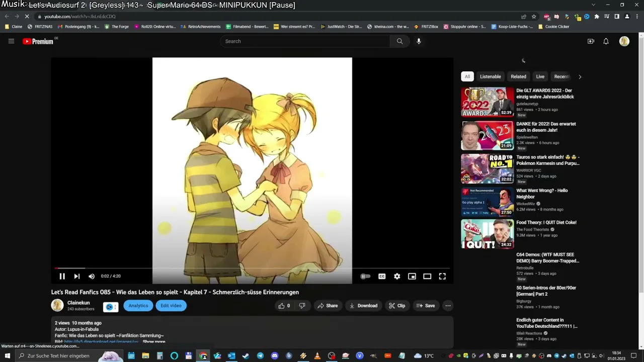Open the Cookie Clicker bookmark
This screenshot has height=362, width=644.
pos(553,27)
